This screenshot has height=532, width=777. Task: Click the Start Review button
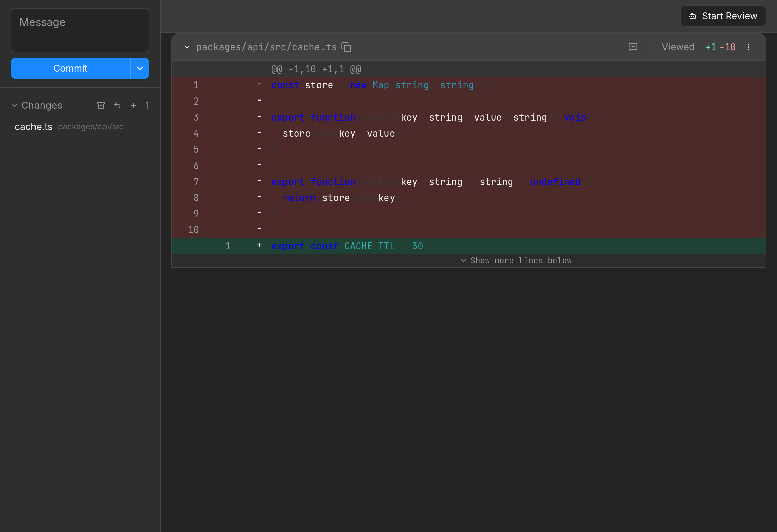tap(723, 16)
